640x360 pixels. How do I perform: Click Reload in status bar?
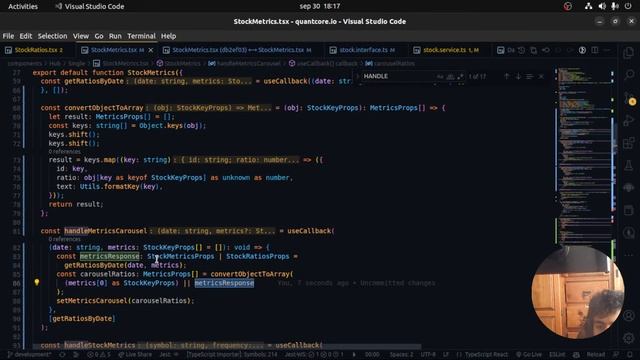(595, 355)
